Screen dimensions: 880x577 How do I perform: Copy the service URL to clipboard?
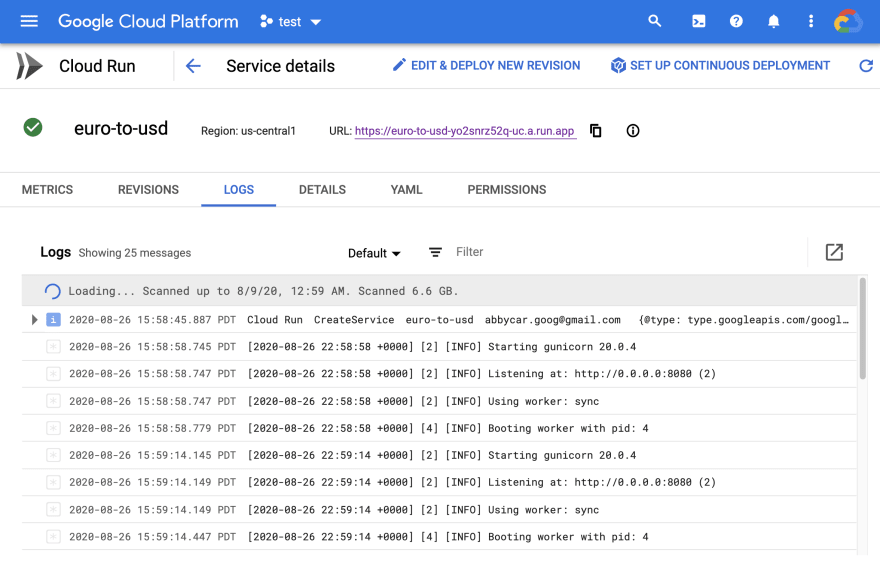pyautogui.click(x=595, y=131)
